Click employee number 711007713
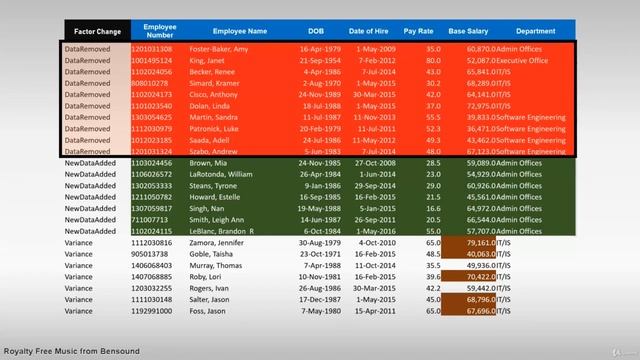Viewport: 640px width, 360px height. click(149, 220)
